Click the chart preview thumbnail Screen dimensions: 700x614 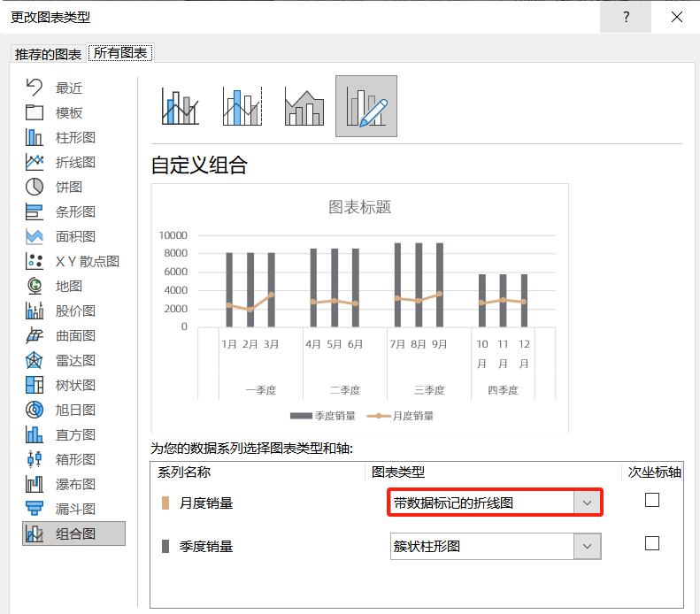coord(360,308)
